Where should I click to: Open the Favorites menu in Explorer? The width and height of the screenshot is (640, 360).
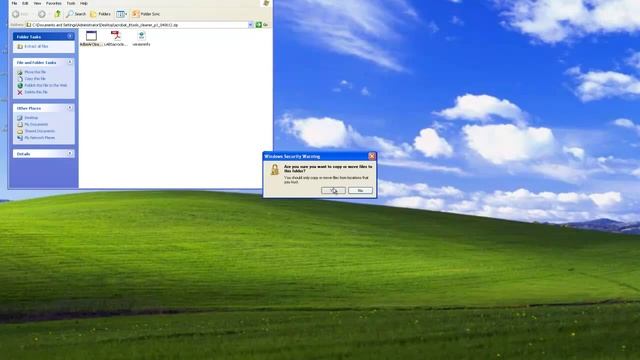click(x=53, y=3)
